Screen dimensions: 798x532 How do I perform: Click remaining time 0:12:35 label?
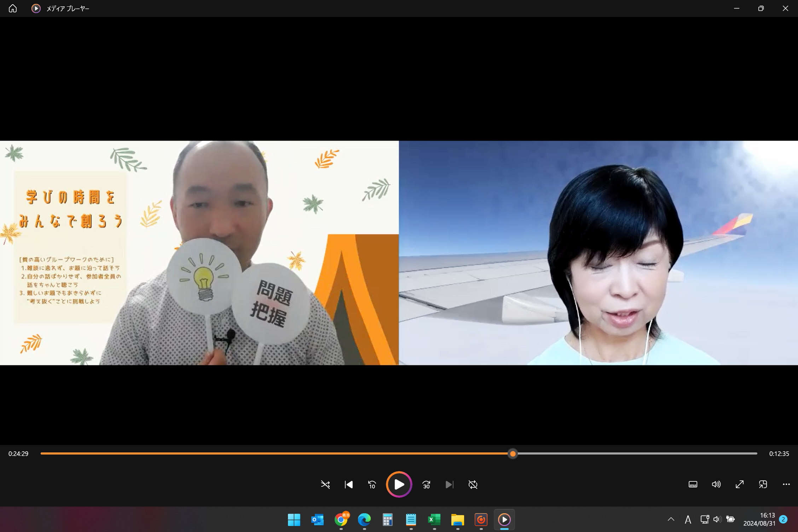coord(779,454)
